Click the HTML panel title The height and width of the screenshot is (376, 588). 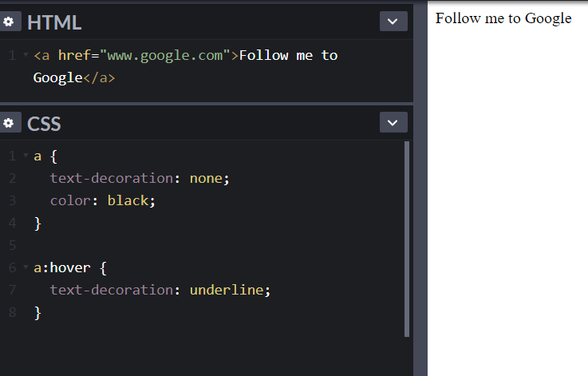click(54, 22)
